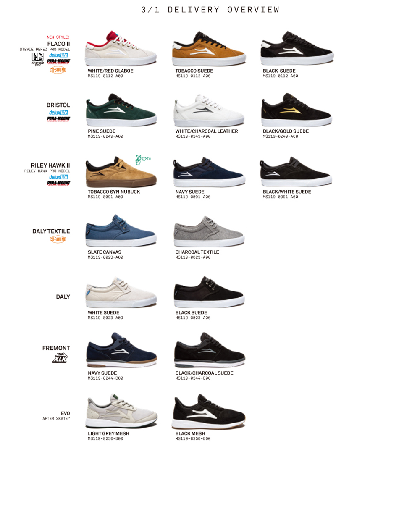Click the Flaco II Cobound logo

[x=58, y=70]
